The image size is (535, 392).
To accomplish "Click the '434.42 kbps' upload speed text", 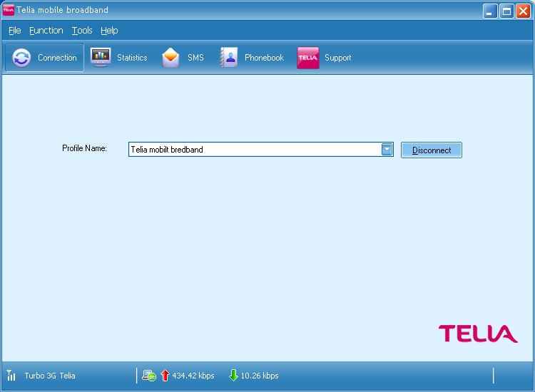I will coord(193,376).
